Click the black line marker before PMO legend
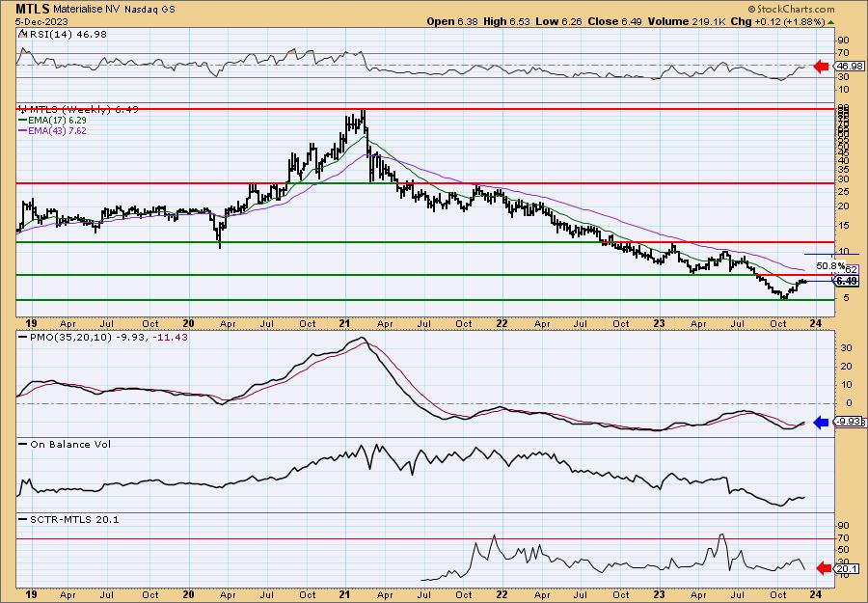The image size is (868, 603). 23,337
